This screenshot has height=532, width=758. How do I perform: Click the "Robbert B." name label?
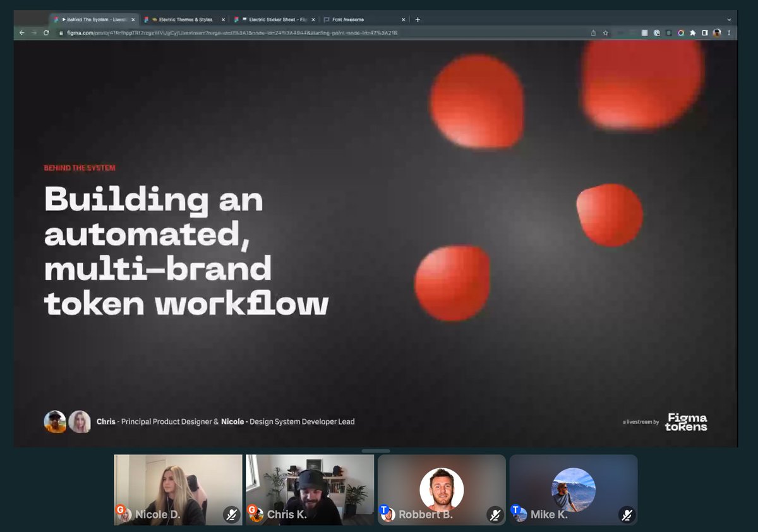point(426,514)
